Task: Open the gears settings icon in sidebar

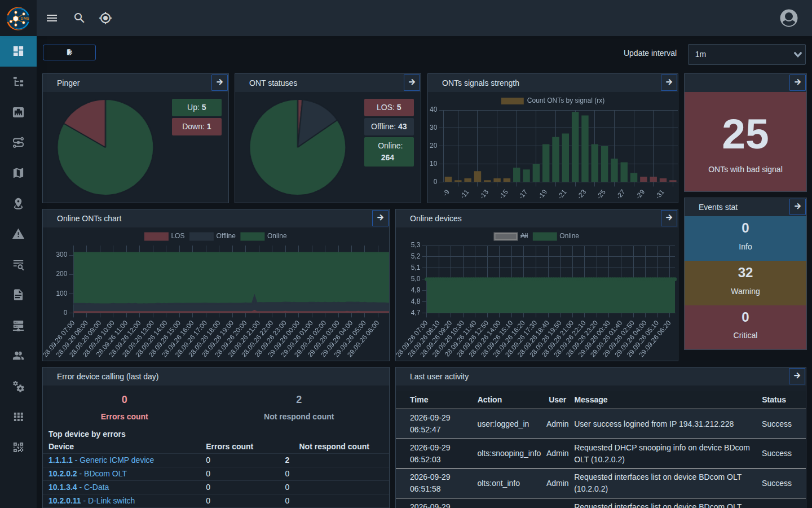Action: [18, 387]
